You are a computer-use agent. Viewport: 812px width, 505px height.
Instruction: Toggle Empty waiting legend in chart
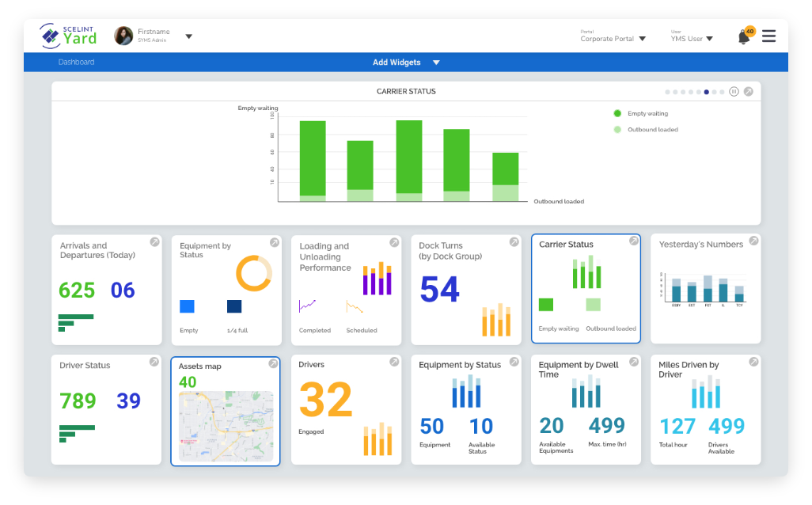(x=617, y=113)
